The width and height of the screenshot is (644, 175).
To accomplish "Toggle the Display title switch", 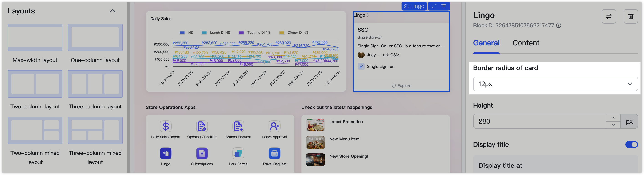I will [631, 144].
